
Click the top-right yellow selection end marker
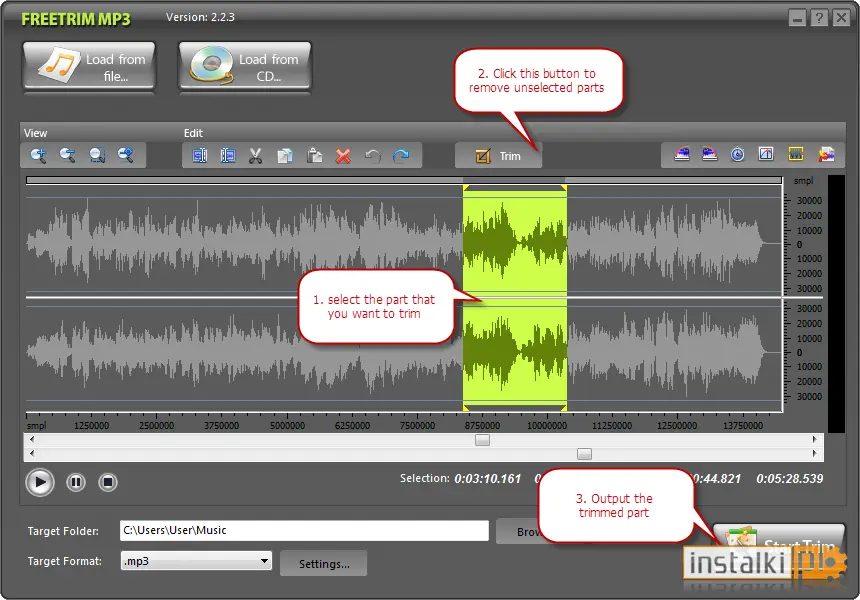pos(564,188)
